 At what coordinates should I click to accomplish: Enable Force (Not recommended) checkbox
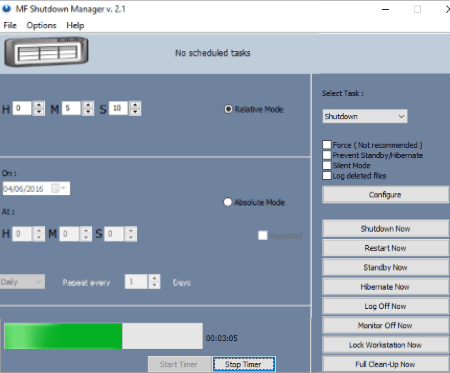pyautogui.click(x=327, y=145)
